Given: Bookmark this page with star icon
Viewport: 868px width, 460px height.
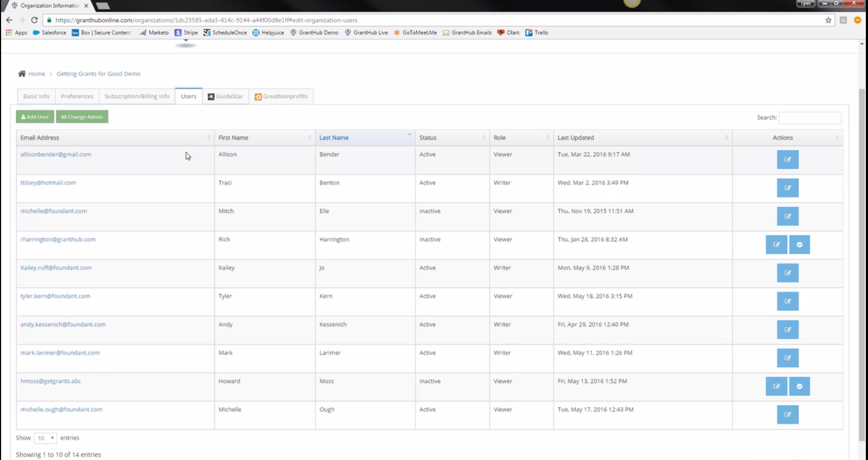Looking at the screenshot, I should click(x=828, y=20).
